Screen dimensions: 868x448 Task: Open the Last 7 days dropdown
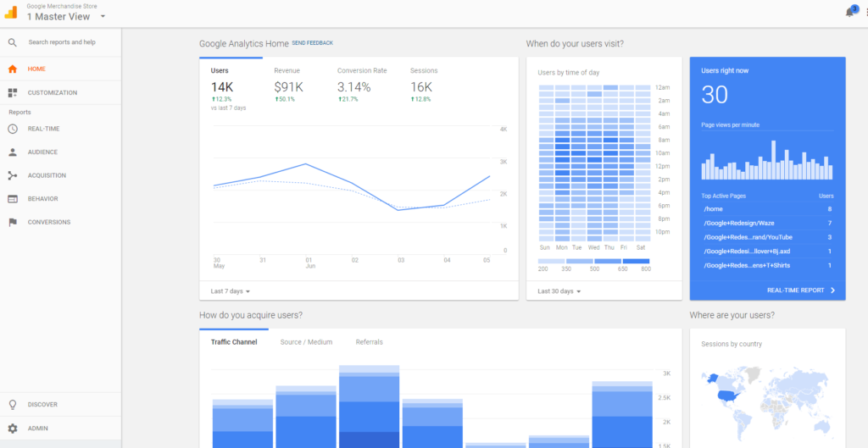231,291
